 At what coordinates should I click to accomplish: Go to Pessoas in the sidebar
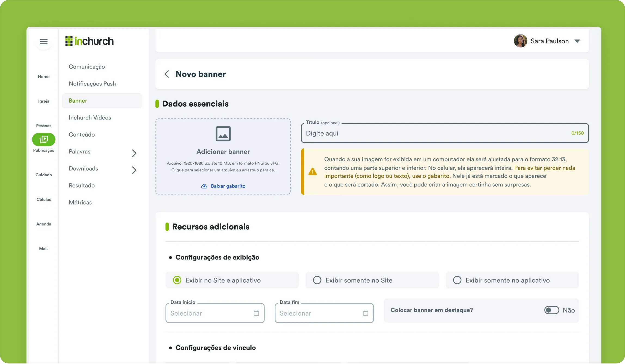[44, 126]
